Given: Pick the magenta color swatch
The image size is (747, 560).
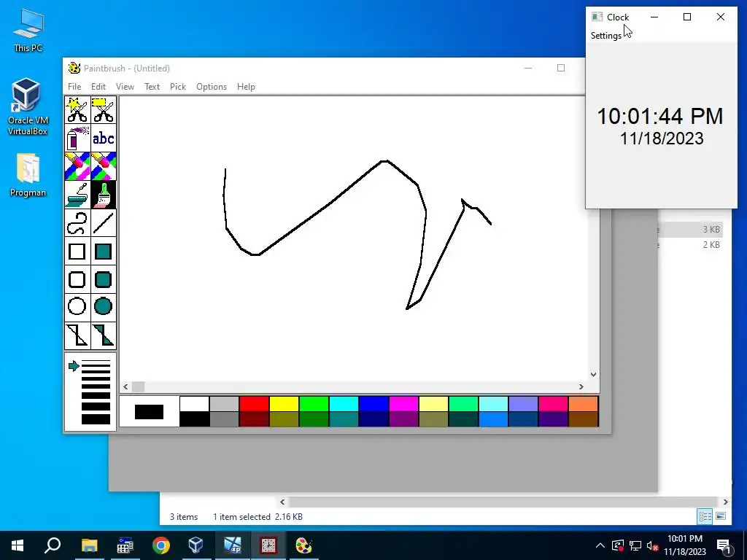Looking at the screenshot, I should click(403, 404).
